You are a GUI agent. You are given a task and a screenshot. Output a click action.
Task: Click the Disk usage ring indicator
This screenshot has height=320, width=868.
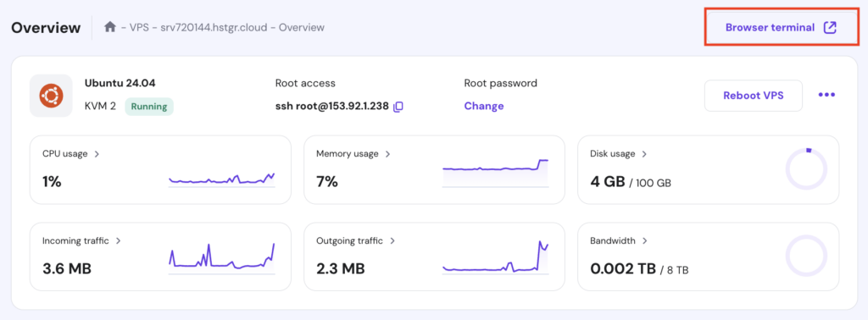807,169
